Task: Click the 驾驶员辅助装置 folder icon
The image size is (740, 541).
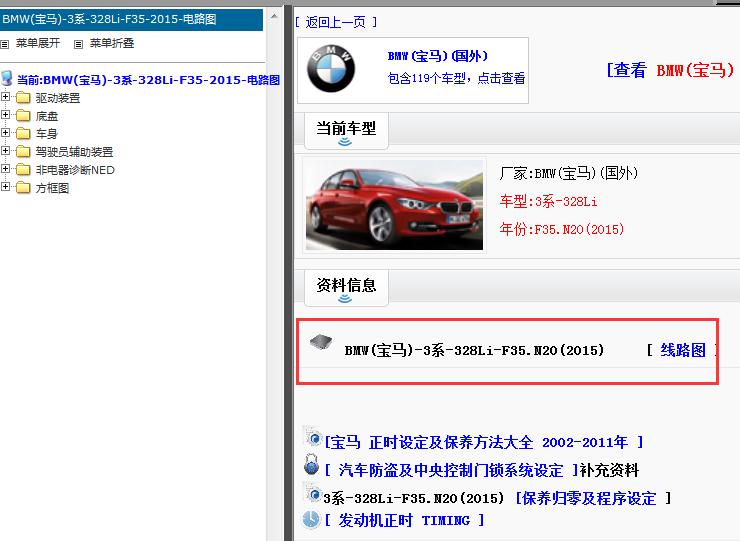Action: pos(23,152)
